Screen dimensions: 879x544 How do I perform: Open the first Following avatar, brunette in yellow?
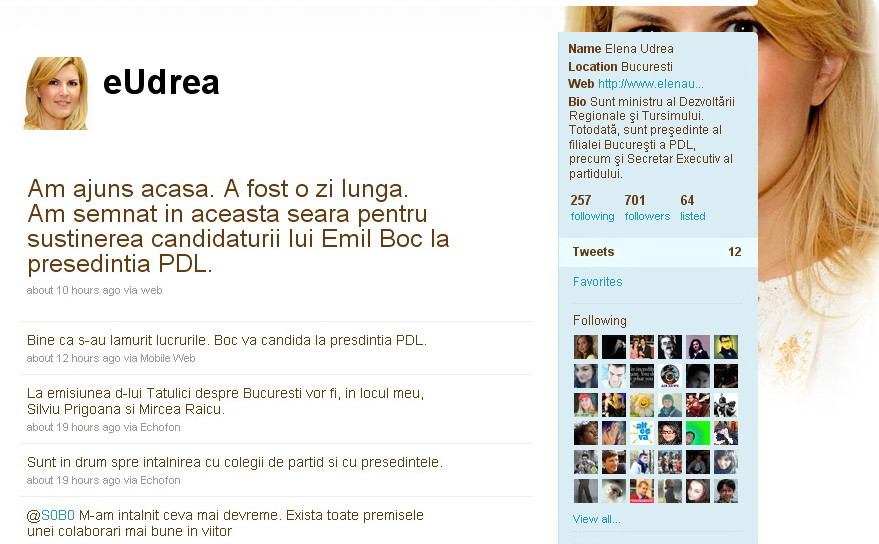point(586,347)
